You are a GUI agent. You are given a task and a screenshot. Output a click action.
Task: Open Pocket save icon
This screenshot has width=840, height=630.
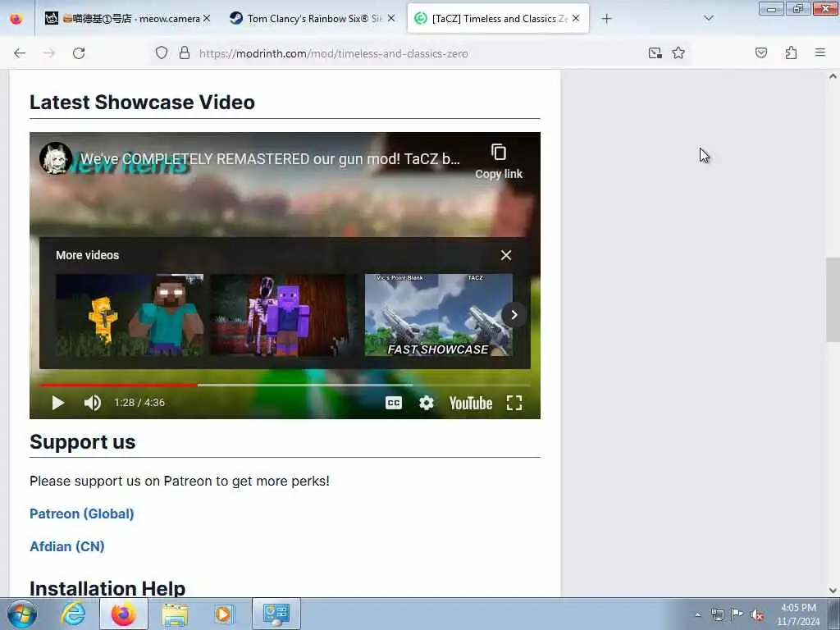pos(761,53)
